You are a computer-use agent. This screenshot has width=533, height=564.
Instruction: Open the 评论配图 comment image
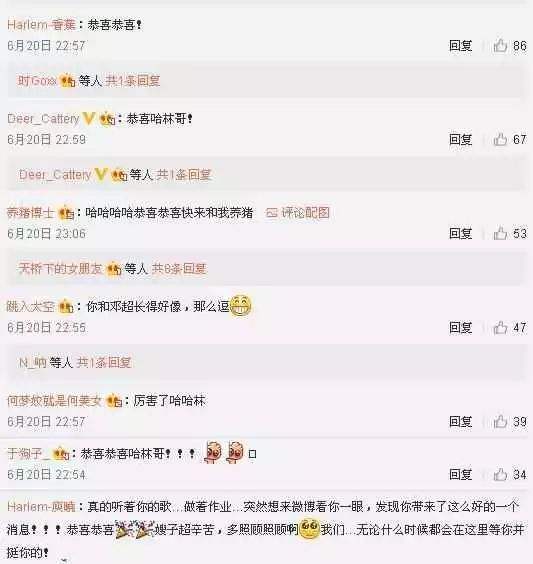click(298, 213)
